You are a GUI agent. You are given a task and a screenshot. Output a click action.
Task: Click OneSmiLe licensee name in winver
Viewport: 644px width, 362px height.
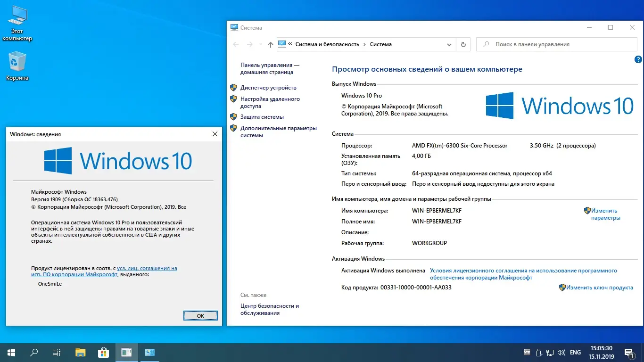click(50, 284)
